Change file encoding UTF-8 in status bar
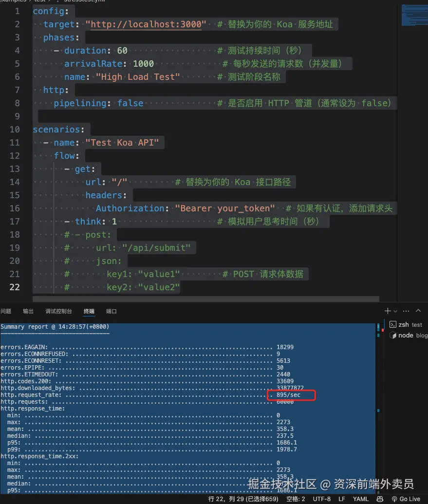 coord(322,499)
